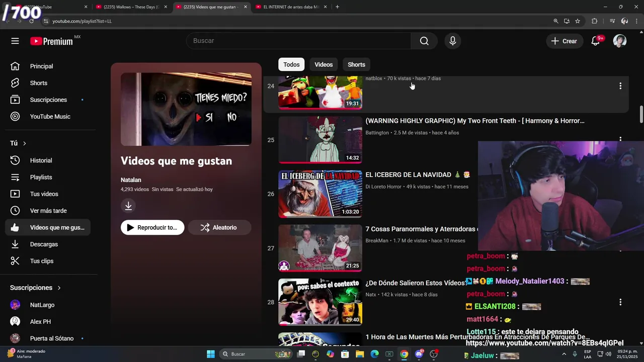Viewport: 644px width, 362px height.
Task: Open Playlists in the sidebar
Action: [x=48, y=177]
